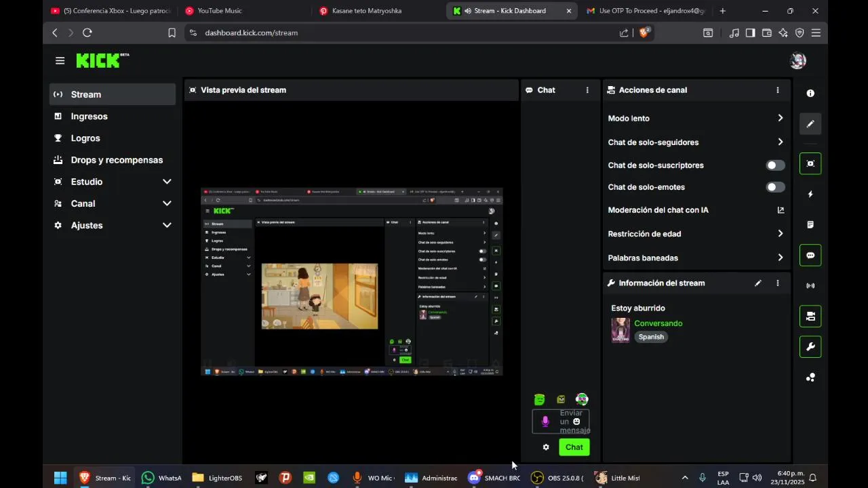
Task: Click the share nodes icon in right sidebar
Action: [x=810, y=378]
